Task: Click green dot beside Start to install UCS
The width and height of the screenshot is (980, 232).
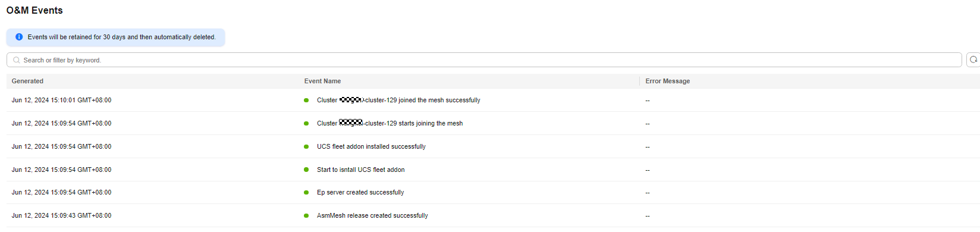Action: [x=306, y=170]
